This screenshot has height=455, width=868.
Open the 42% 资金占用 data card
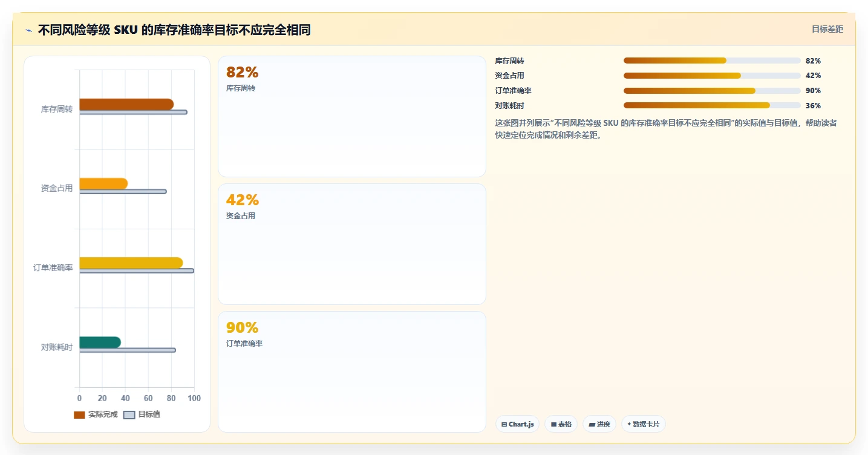[x=352, y=244]
